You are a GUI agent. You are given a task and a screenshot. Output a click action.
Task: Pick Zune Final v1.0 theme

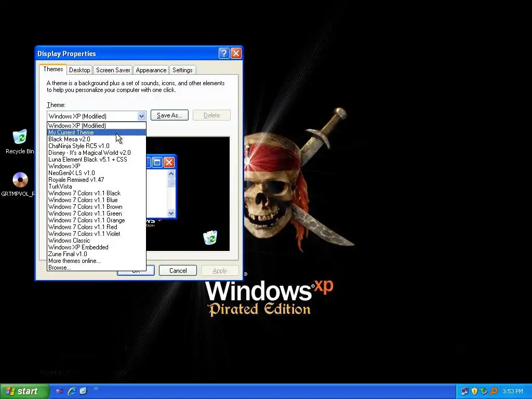(96, 254)
